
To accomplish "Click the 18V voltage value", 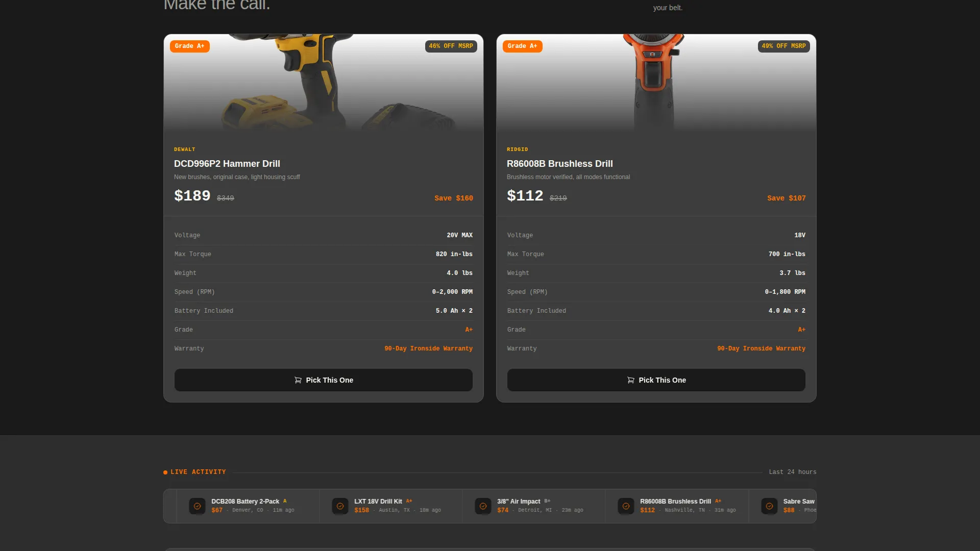I will click(x=799, y=235).
